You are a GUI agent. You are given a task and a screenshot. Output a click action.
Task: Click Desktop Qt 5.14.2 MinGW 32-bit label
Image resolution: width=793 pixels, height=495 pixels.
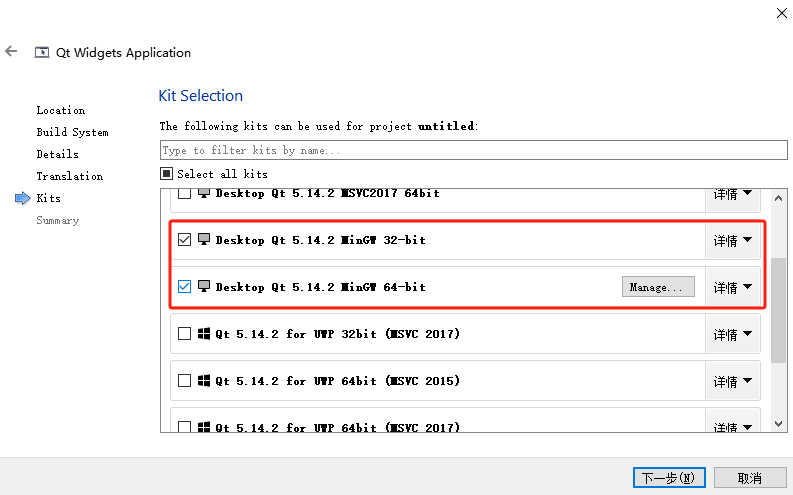pos(321,240)
